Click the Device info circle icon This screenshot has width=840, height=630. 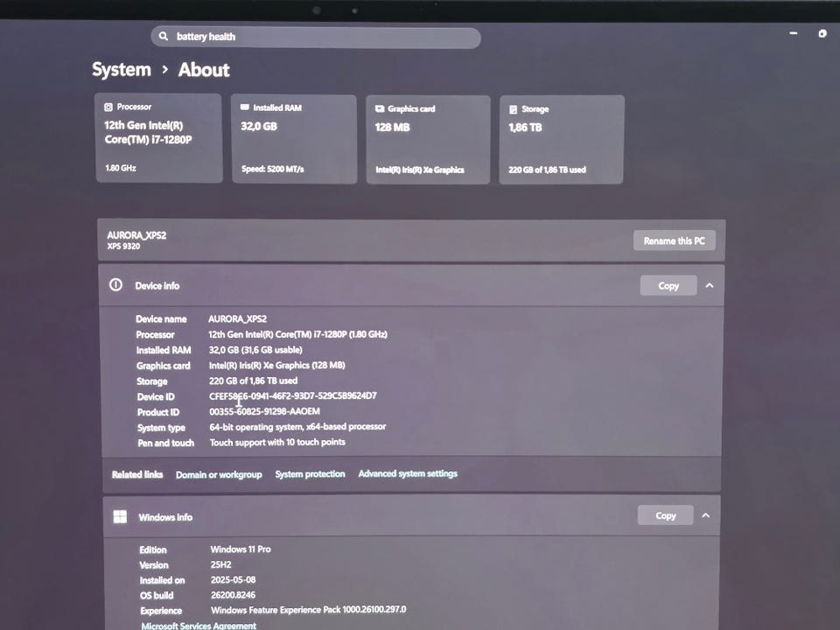click(115, 285)
